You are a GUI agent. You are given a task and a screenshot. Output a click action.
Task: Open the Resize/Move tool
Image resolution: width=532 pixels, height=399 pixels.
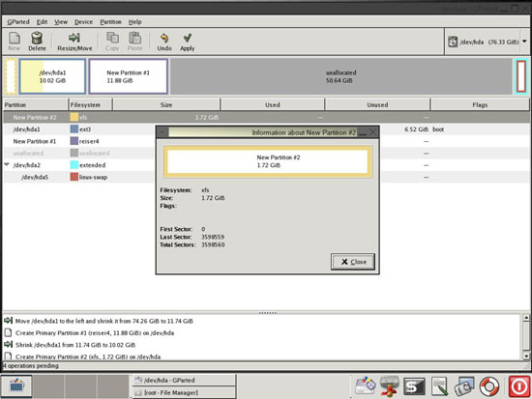(x=74, y=42)
